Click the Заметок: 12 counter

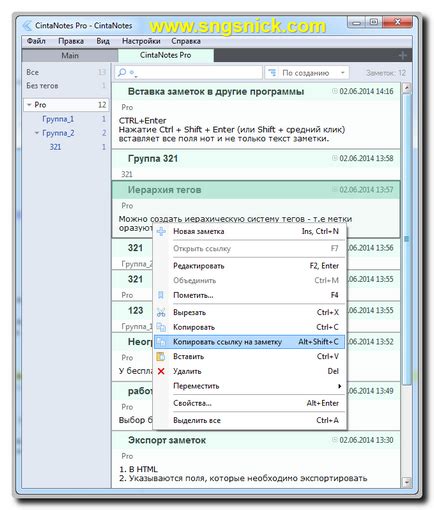click(x=386, y=73)
